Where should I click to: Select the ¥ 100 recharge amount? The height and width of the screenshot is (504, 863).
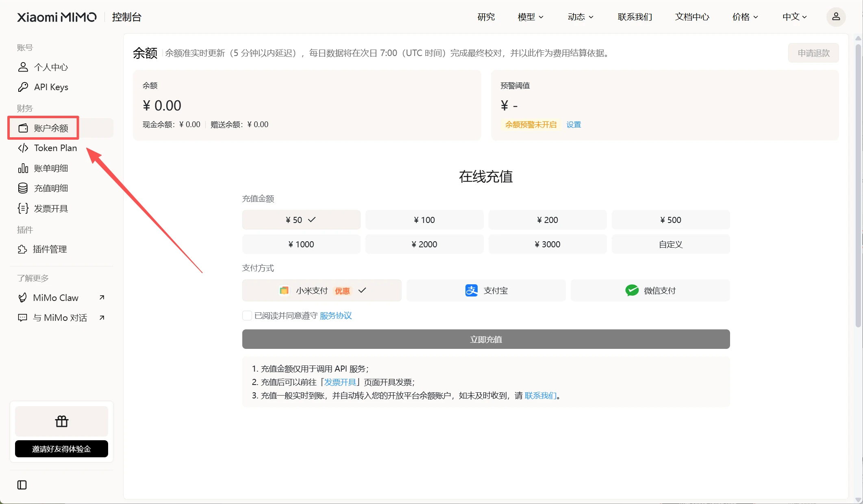pyautogui.click(x=424, y=220)
